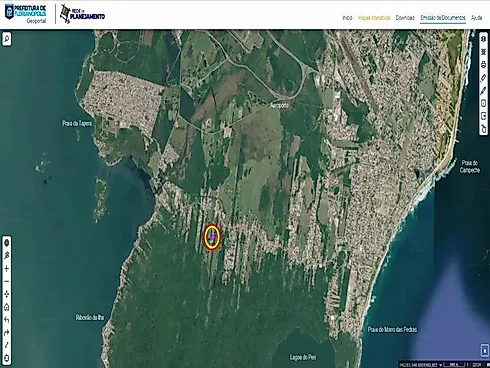Click the four-arrow pan icon
Image resolution: width=490 pixels, height=368 pixels.
(7, 294)
